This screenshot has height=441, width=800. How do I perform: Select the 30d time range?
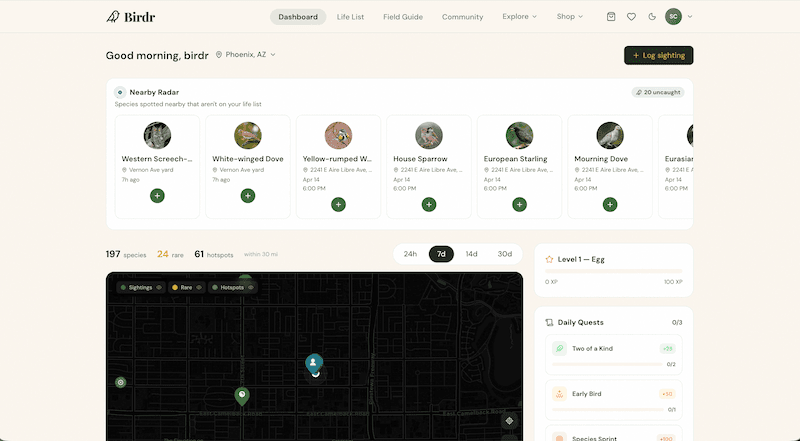tap(505, 254)
